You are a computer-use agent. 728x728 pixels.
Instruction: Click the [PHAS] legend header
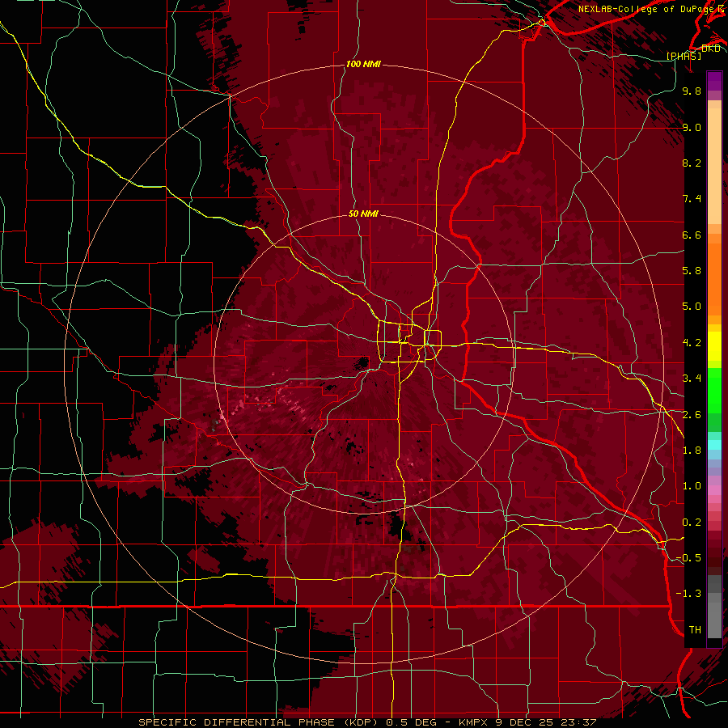(684, 56)
